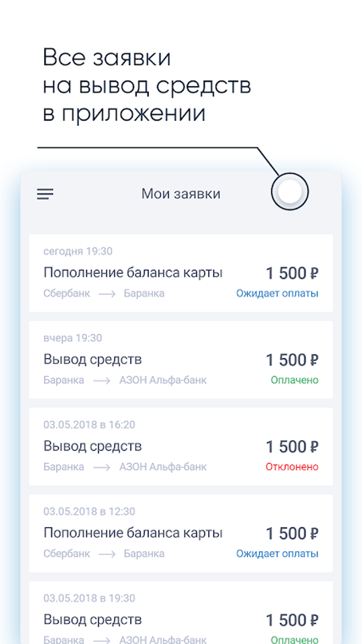The height and width of the screenshot is (644, 362).
Task: Open yesterday's "Вывод средств" request
Action: (93, 359)
